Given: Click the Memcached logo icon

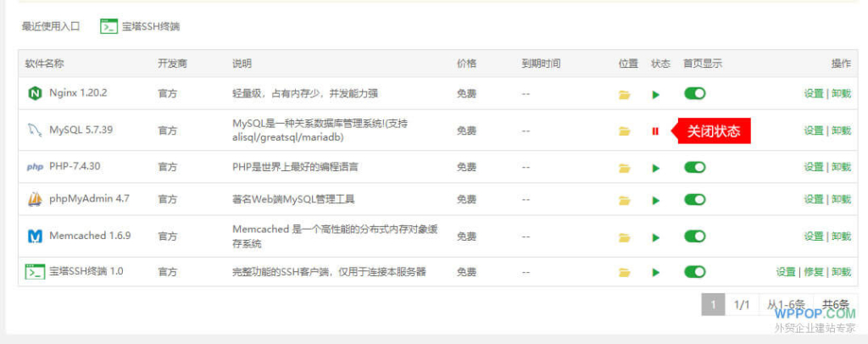Looking at the screenshot, I should click(35, 236).
